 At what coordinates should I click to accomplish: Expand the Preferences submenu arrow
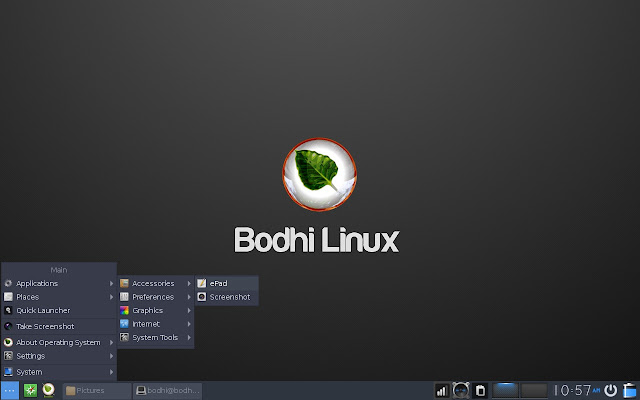tap(189, 297)
